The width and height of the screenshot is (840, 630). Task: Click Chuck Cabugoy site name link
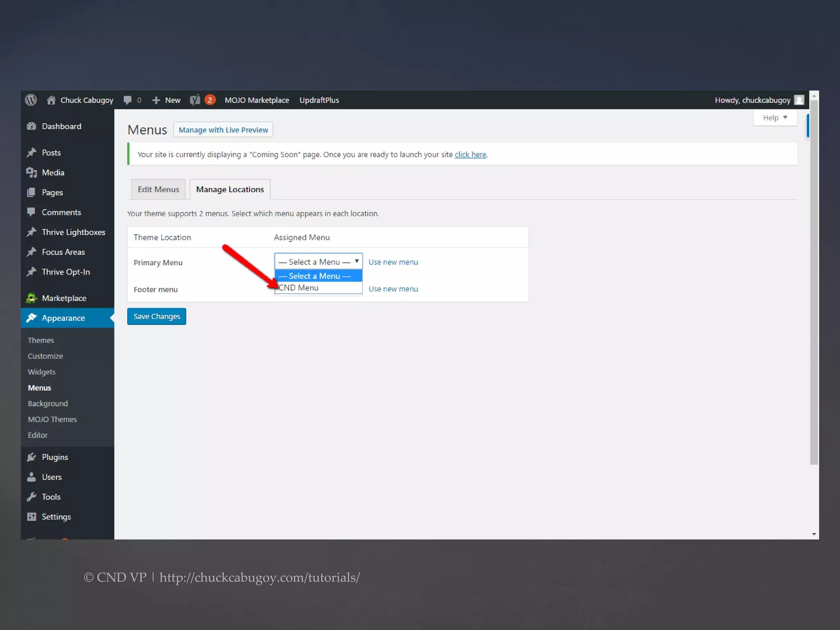click(87, 100)
